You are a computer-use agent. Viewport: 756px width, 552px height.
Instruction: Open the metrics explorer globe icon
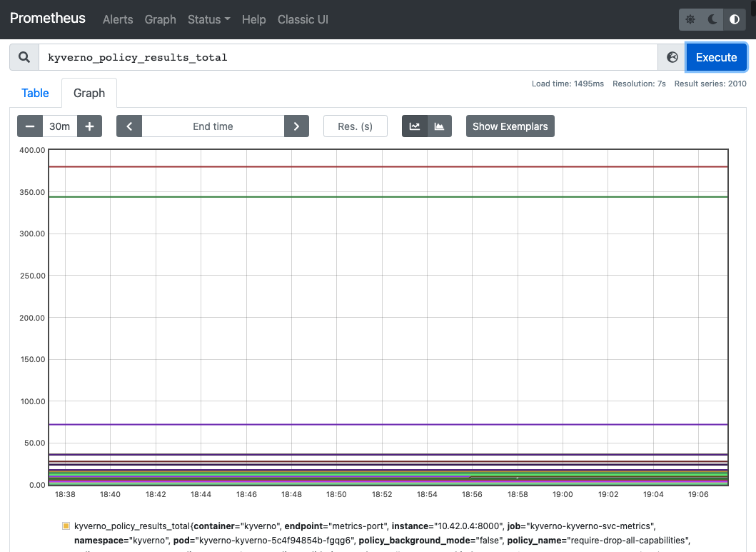click(x=672, y=56)
